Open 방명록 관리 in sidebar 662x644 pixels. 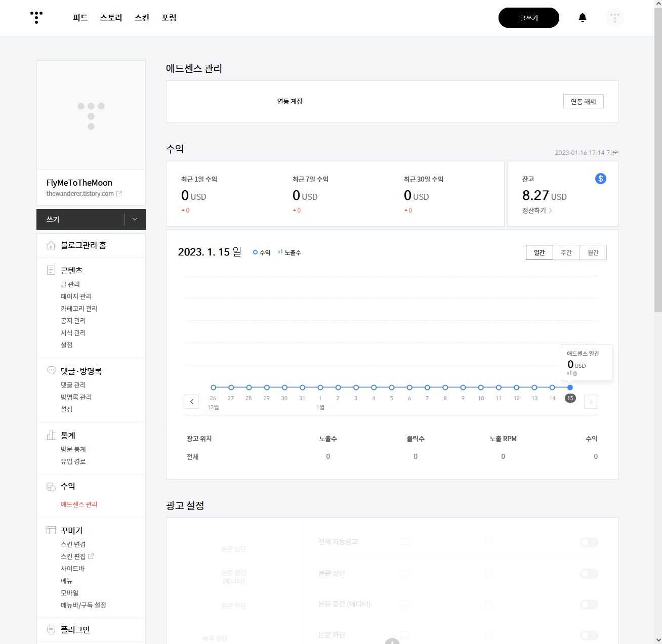coord(76,397)
